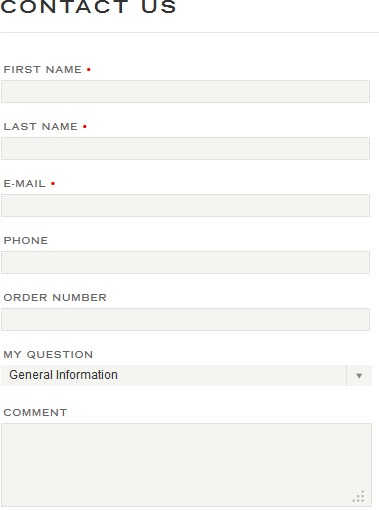Screen dimensions: 379x510
Task: Click the Comment box resize grip icon
Action: [x=359, y=496]
